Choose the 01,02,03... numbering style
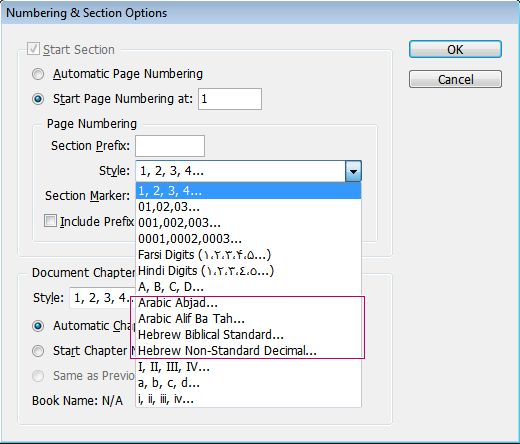This screenshot has width=520, height=444. click(x=248, y=207)
